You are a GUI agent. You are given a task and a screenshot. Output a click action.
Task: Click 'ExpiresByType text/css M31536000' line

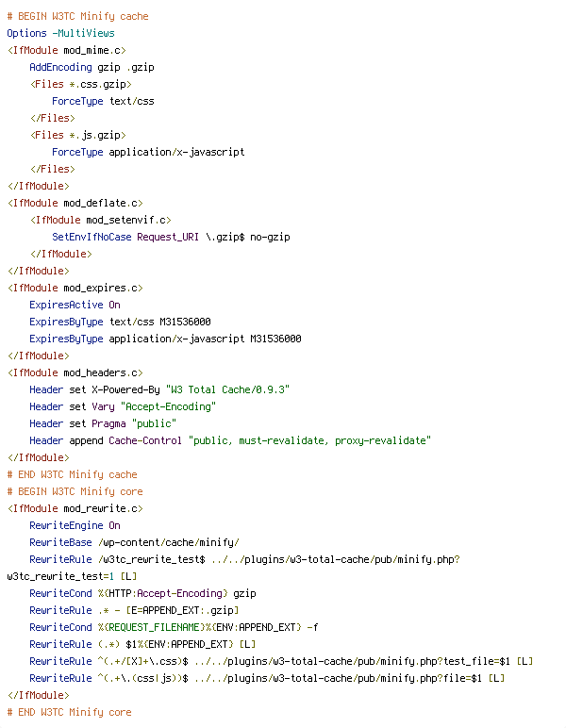tap(120, 322)
